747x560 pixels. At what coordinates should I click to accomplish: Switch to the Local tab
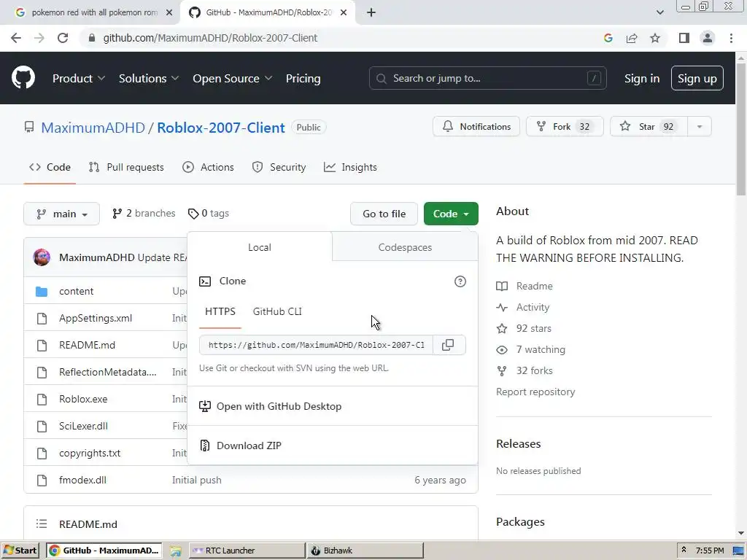260,247
